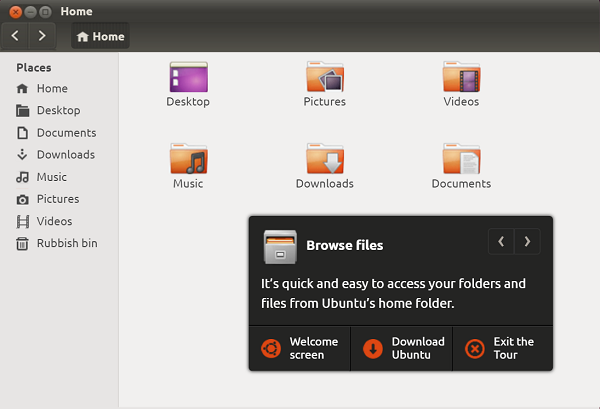Click the Music note icon in sidebar
Image resolution: width=600 pixels, height=409 pixels.
[22, 177]
